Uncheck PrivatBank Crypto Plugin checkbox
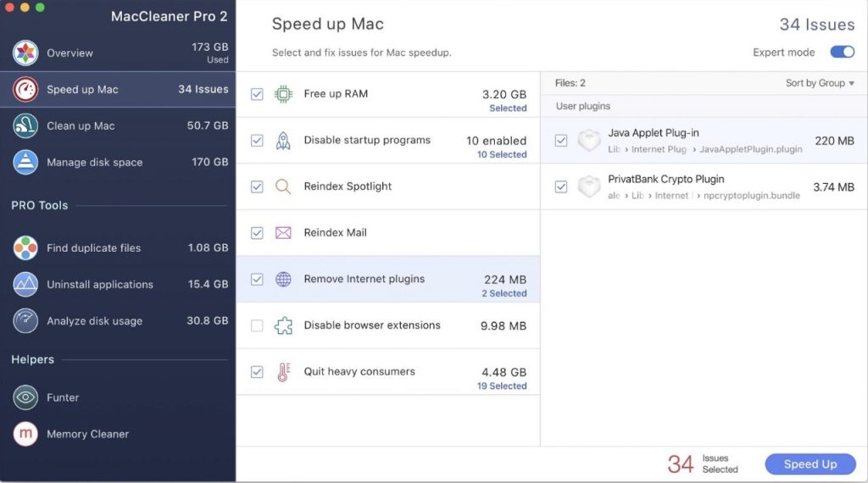The image size is (868, 483). 561,187
